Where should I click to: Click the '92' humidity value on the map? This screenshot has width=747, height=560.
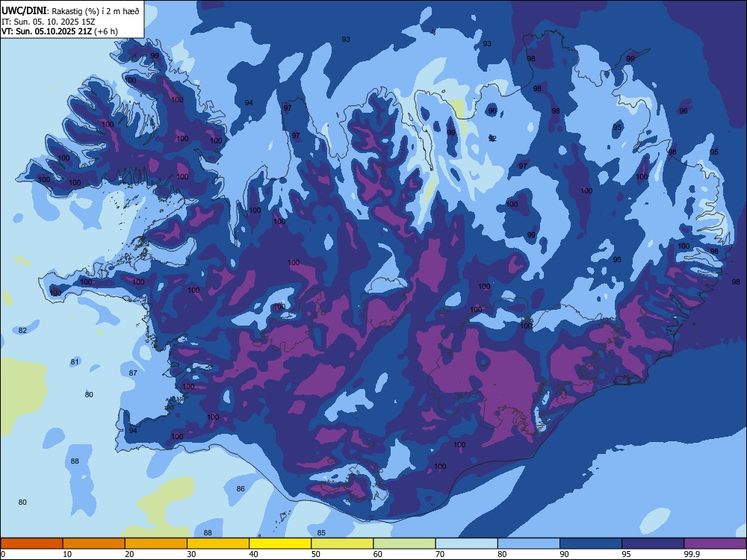492,139
